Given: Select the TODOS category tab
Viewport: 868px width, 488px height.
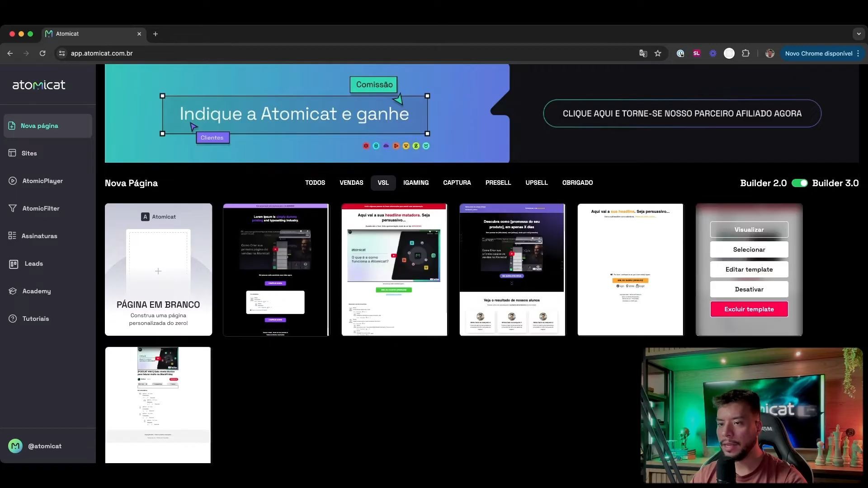Looking at the screenshot, I should (315, 183).
